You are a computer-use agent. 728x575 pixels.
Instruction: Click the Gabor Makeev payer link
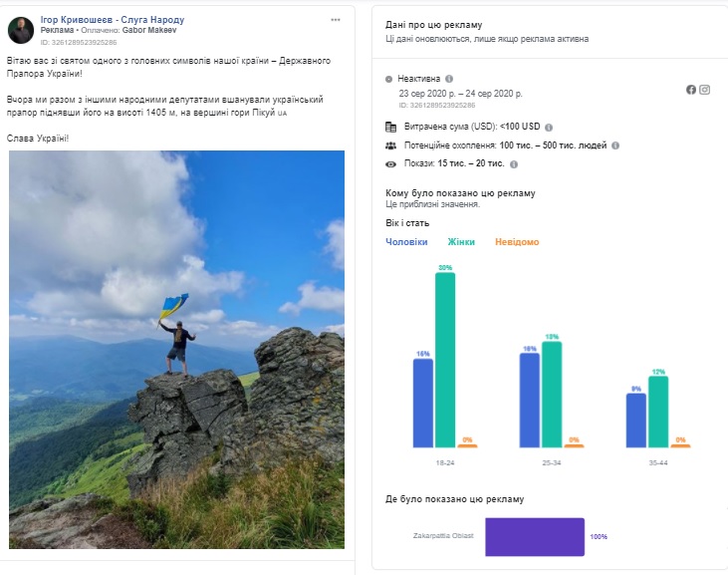149,30
